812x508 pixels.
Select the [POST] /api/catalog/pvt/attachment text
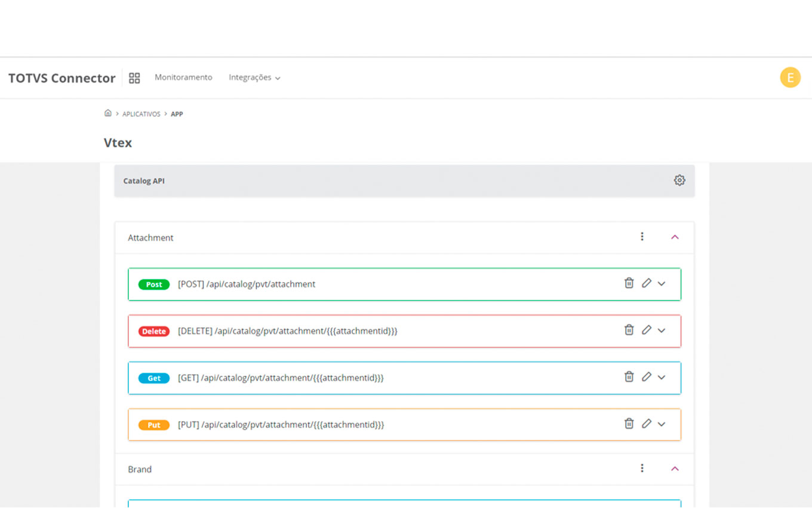[247, 284]
